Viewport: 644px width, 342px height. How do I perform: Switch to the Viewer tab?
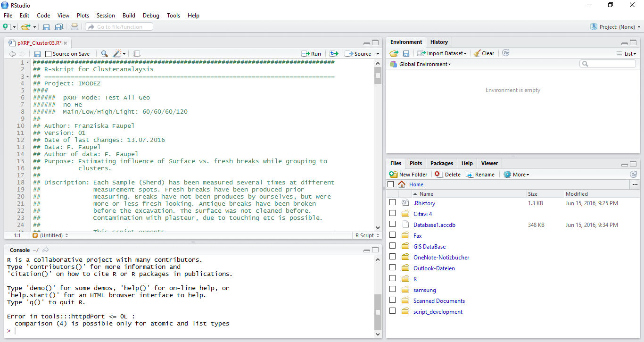pyautogui.click(x=489, y=163)
